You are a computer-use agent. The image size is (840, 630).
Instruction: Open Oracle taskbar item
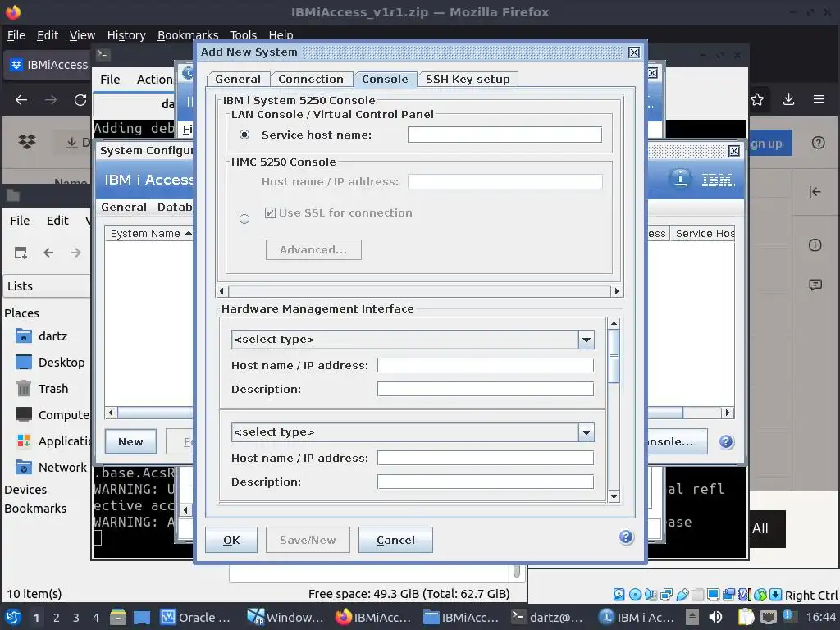pyautogui.click(x=197, y=618)
